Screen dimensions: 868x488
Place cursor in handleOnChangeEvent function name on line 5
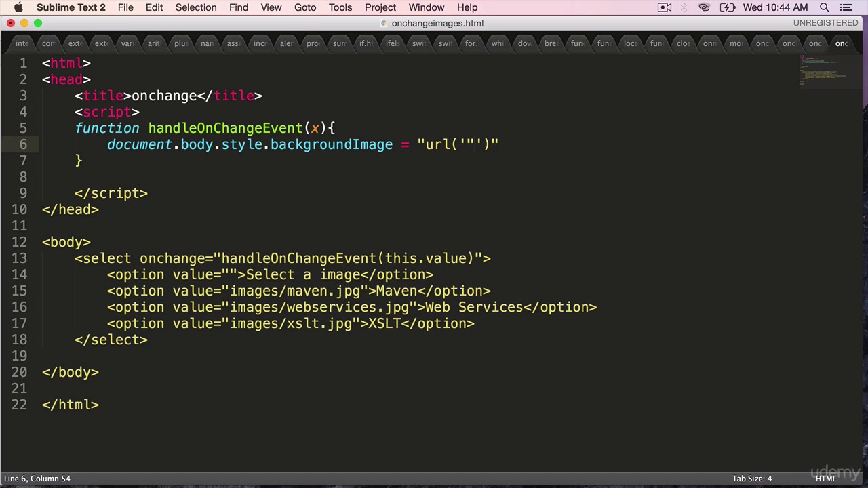click(x=225, y=128)
